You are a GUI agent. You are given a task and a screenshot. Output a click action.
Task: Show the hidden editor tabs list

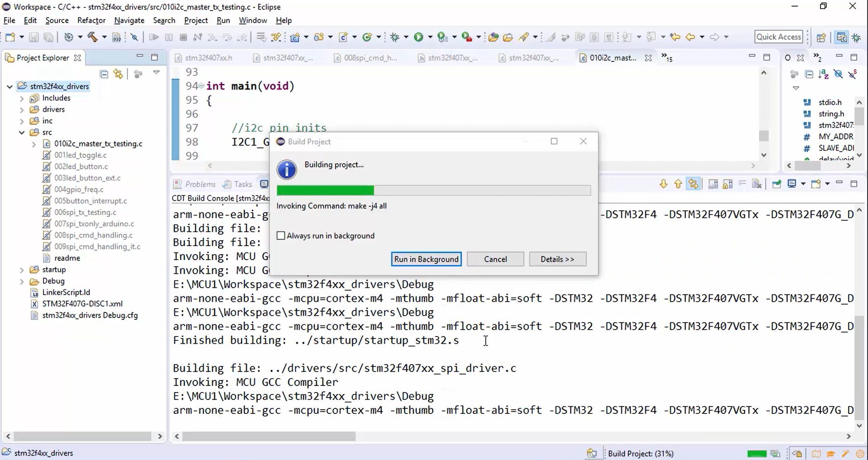(x=667, y=57)
